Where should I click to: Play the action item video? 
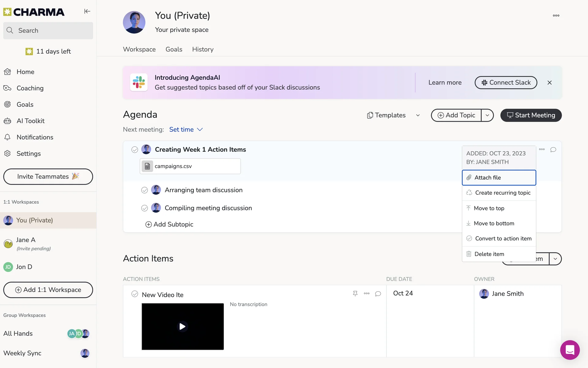[183, 326]
